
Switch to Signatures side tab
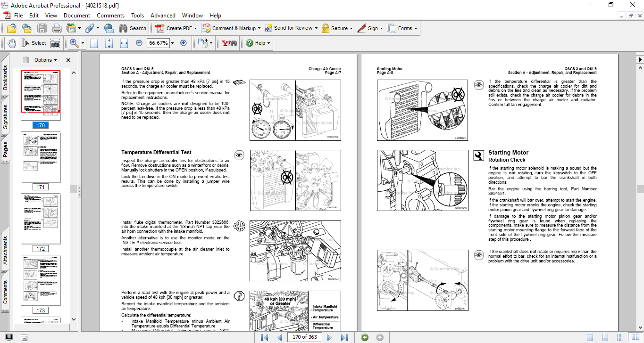[6, 117]
